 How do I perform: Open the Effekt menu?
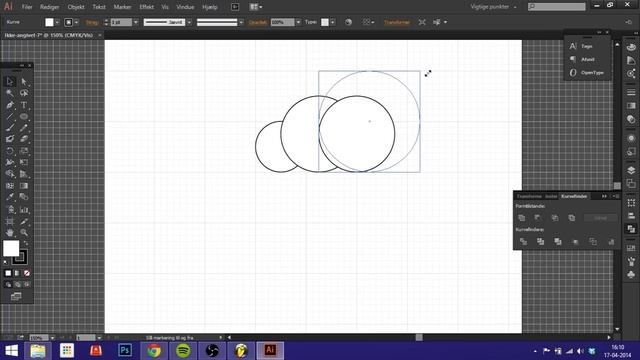pos(146,7)
